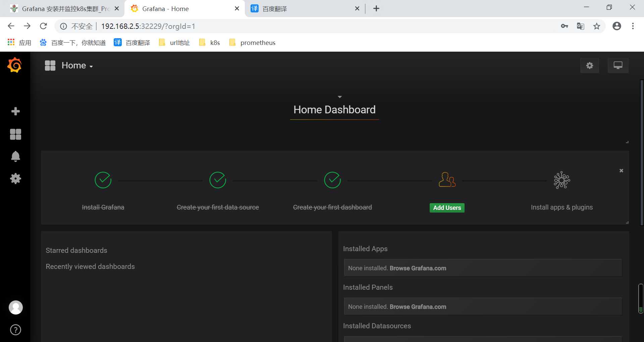The image size is (644, 342).
Task: Click the not secure site info icon
Action: 63,26
